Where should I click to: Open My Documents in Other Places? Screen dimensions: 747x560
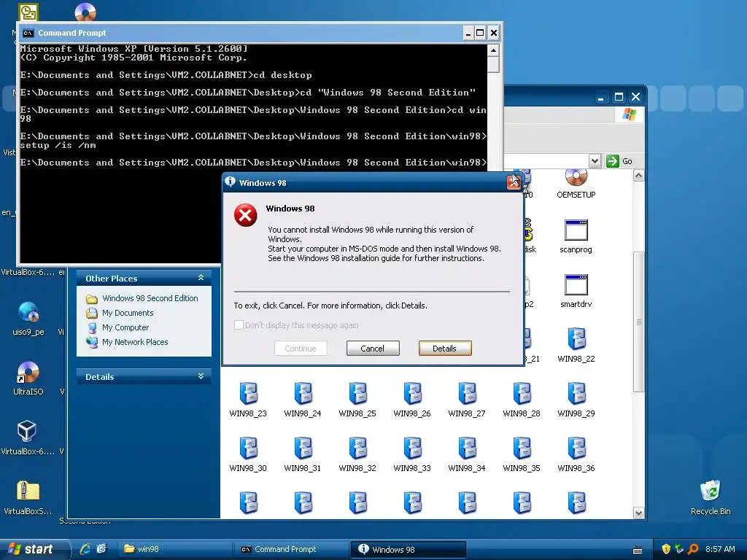click(128, 313)
